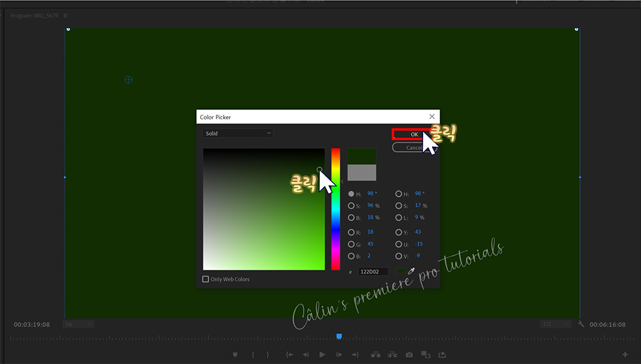
Task: Select the U radio button
Action: (399, 244)
